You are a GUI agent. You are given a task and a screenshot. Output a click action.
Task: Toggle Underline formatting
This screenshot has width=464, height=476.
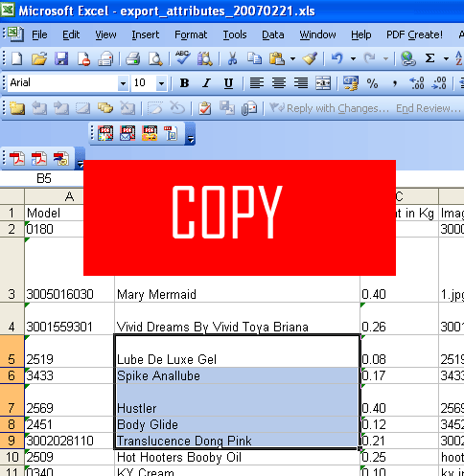[x=228, y=83]
